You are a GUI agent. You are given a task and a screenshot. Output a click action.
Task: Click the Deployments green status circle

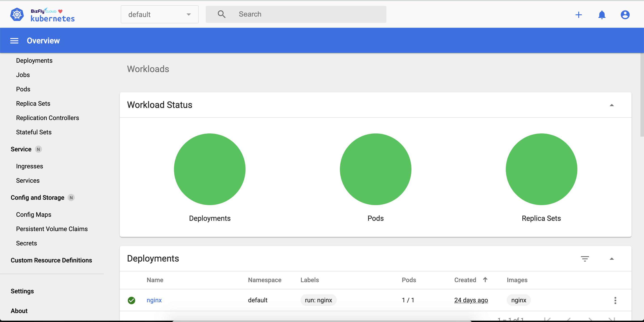[210, 169]
